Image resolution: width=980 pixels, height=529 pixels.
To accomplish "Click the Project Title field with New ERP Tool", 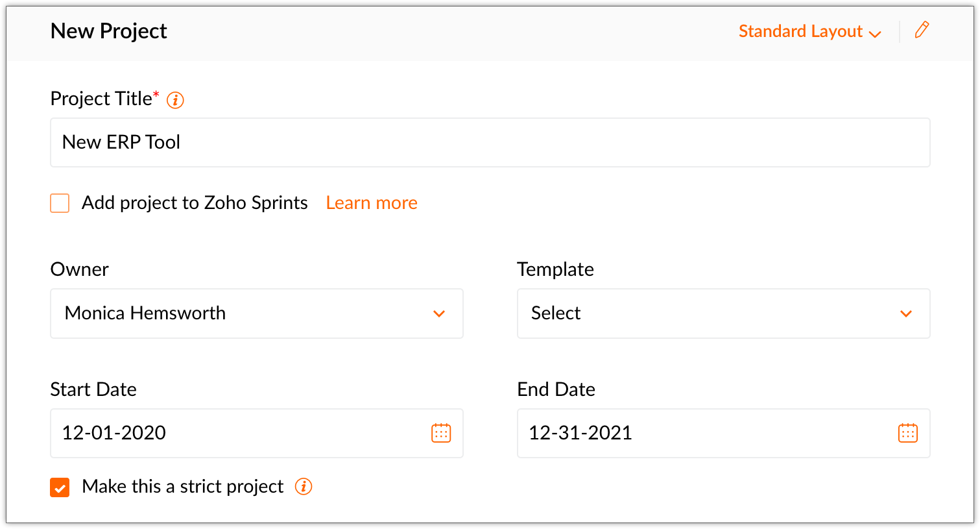I will (490, 142).
